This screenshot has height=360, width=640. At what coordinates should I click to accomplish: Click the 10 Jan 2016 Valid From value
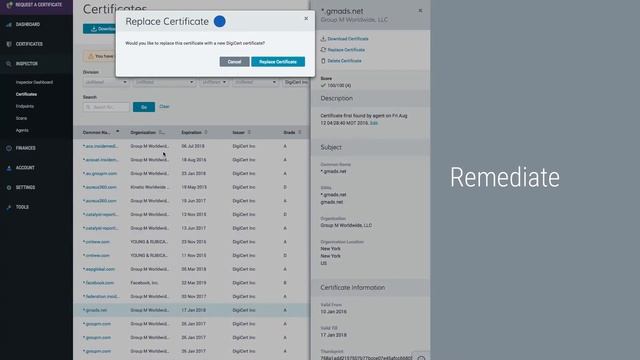point(333,311)
